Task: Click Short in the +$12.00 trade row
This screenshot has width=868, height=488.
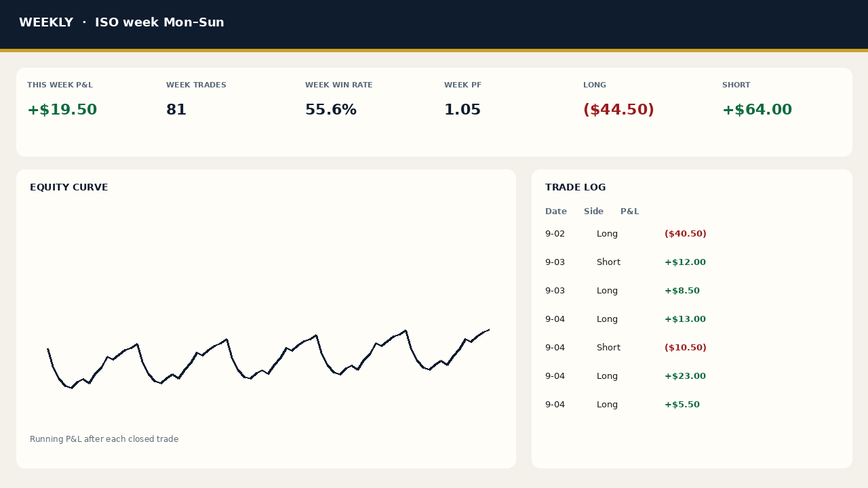Action: pyautogui.click(x=609, y=262)
